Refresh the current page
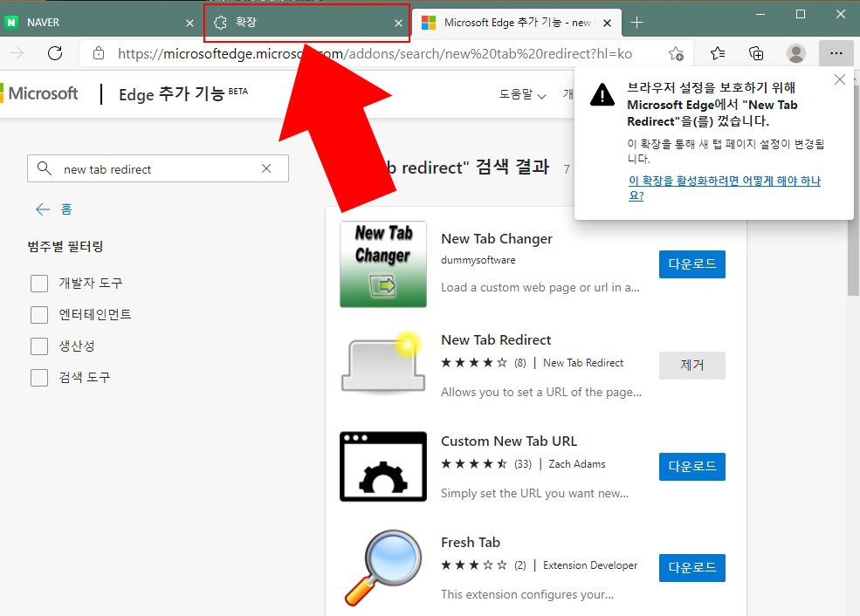This screenshot has width=860, height=616. (x=55, y=53)
